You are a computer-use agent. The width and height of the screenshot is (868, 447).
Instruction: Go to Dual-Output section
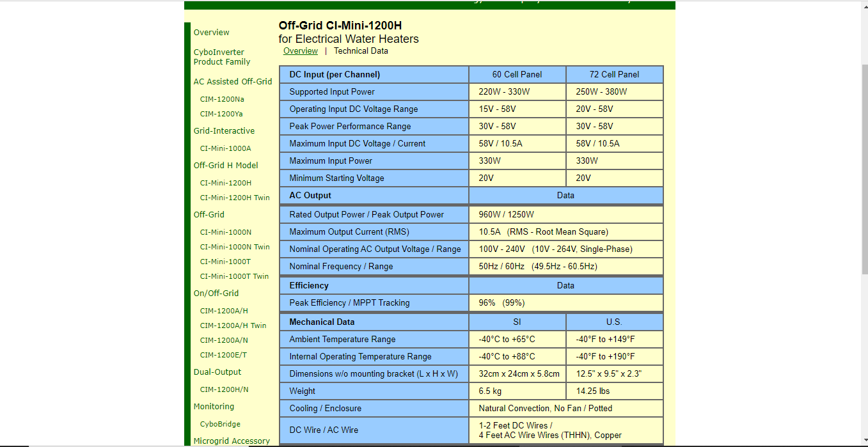[x=217, y=372]
